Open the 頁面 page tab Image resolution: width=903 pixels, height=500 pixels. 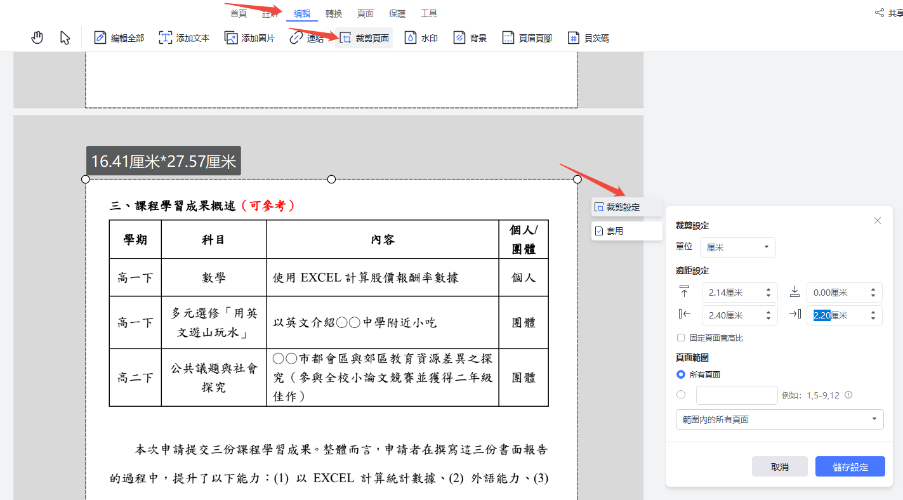click(x=365, y=13)
